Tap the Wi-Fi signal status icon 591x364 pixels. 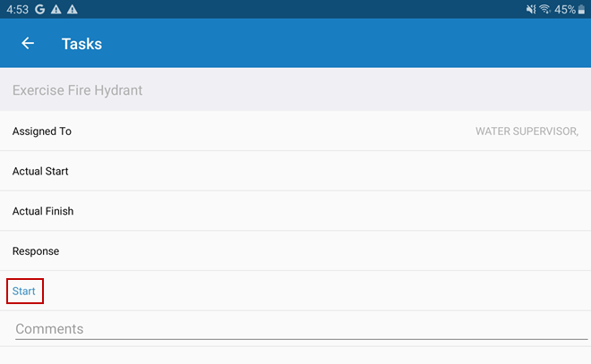coord(544,9)
